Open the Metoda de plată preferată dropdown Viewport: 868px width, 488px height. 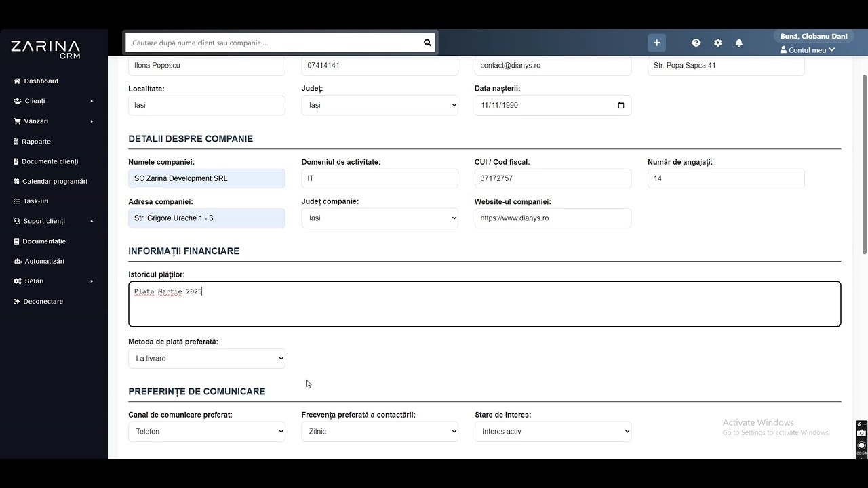tap(207, 358)
